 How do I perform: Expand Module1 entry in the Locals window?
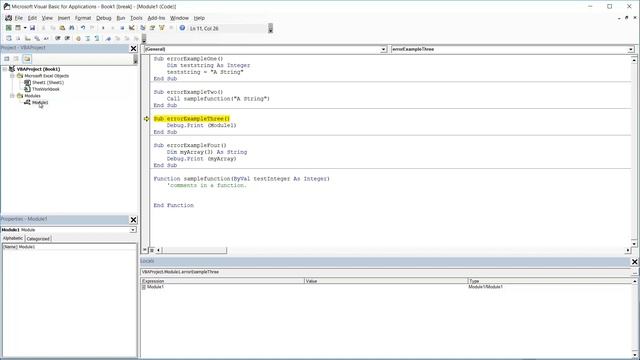pos(144,287)
